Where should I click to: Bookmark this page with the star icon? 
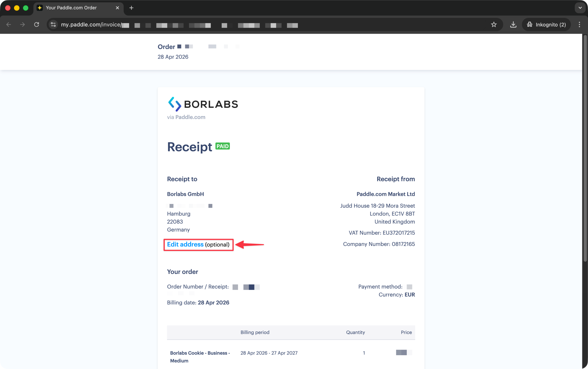pyautogui.click(x=494, y=25)
